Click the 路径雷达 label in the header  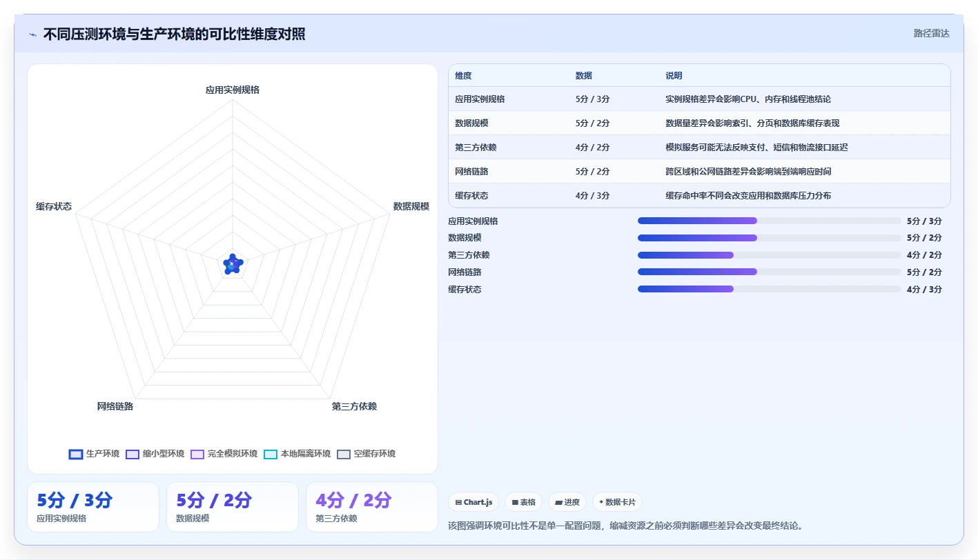coord(931,33)
